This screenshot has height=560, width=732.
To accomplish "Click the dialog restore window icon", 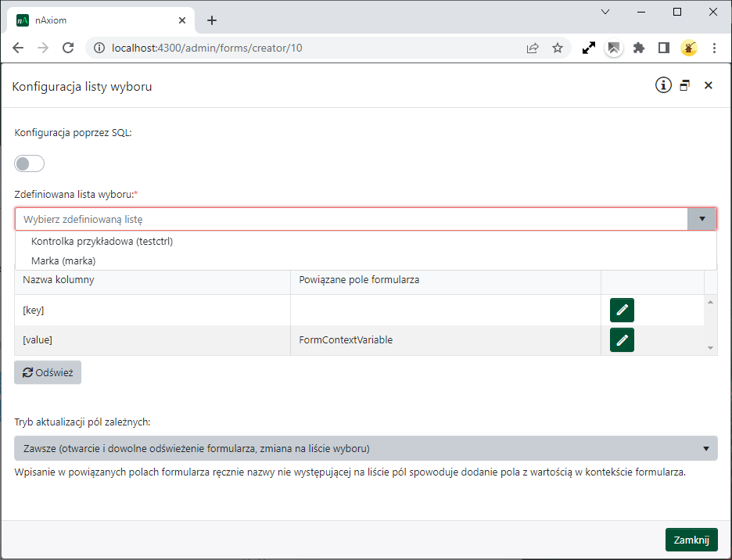I will pyautogui.click(x=685, y=86).
